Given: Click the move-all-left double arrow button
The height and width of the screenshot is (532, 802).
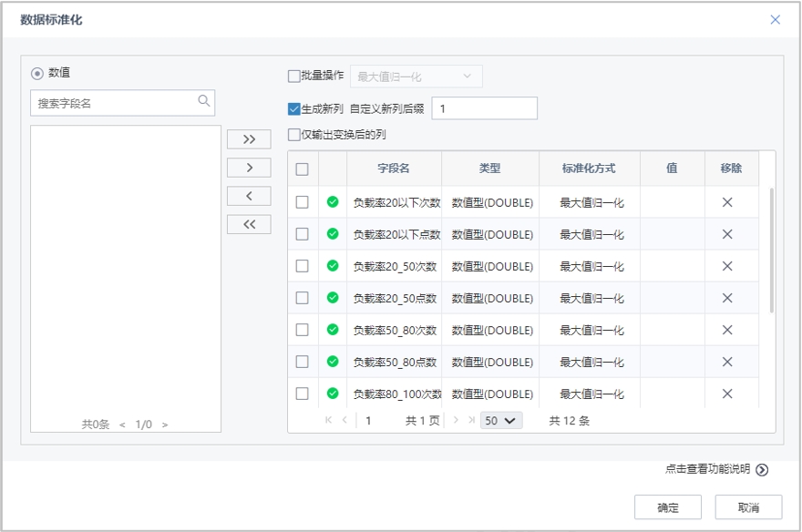Looking at the screenshot, I should pyautogui.click(x=249, y=224).
